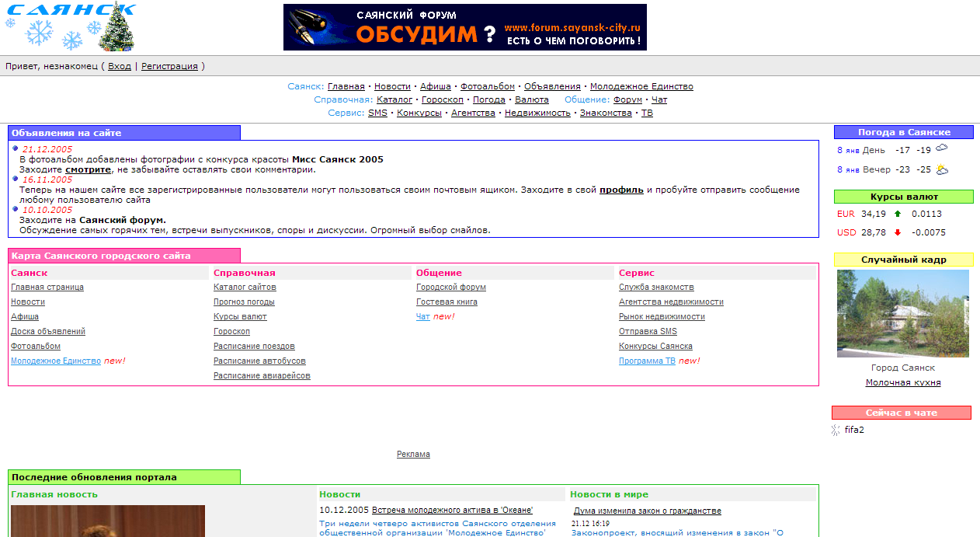The height and width of the screenshot is (537, 980).
Task: Click the user icon next to fifa2
Action: tap(836, 430)
